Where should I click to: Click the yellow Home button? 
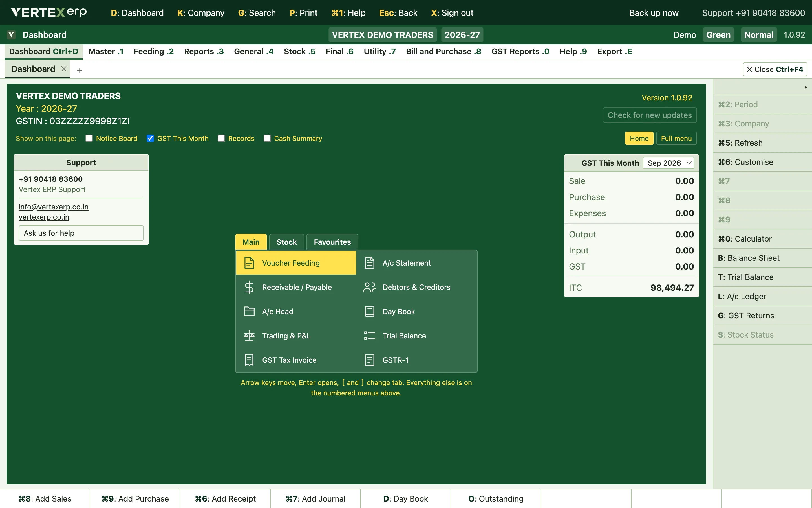pos(639,138)
